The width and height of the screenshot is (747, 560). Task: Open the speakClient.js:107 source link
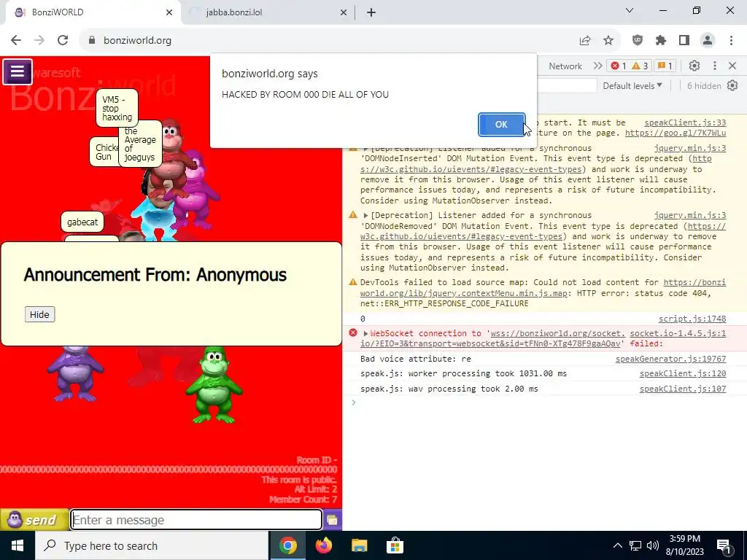(683, 389)
